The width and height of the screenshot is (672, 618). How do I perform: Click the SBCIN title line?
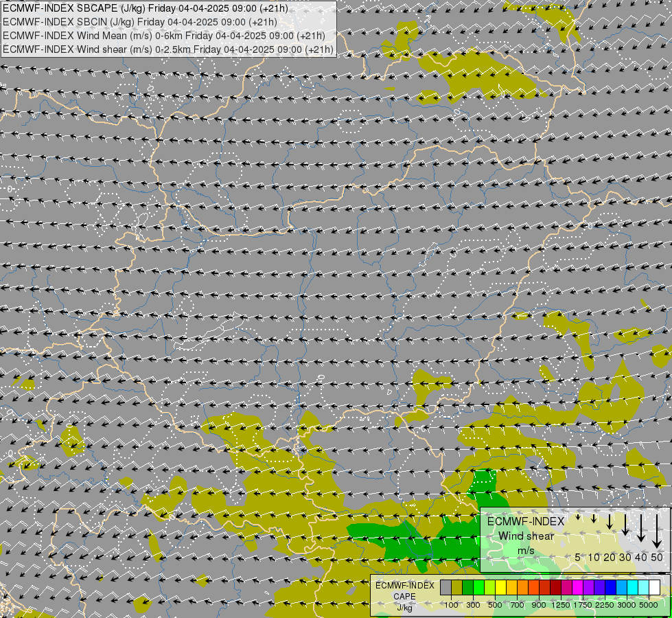point(140,22)
